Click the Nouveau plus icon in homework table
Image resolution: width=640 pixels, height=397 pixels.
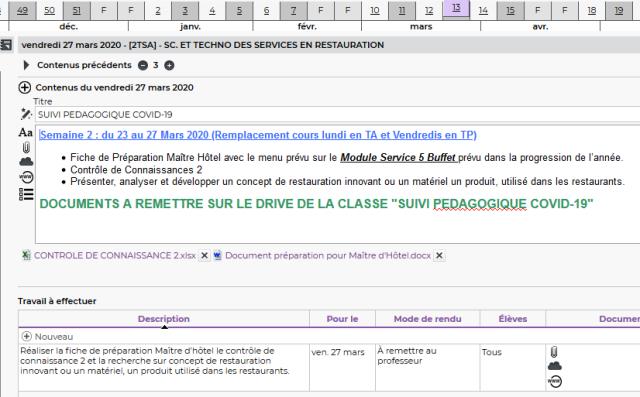[27, 336]
